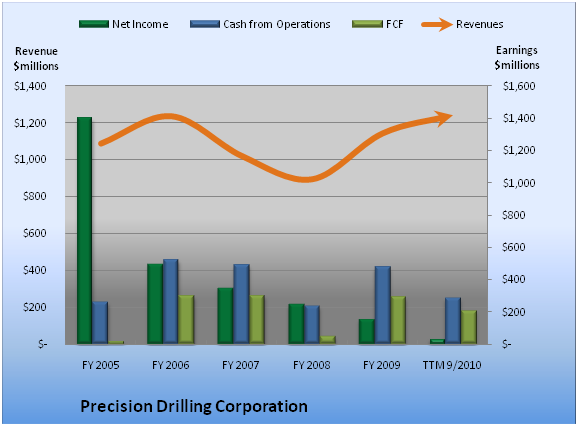This screenshot has width=578, height=426.
Task: Click the 'FY 2007' x-axis label
Action: (241, 365)
